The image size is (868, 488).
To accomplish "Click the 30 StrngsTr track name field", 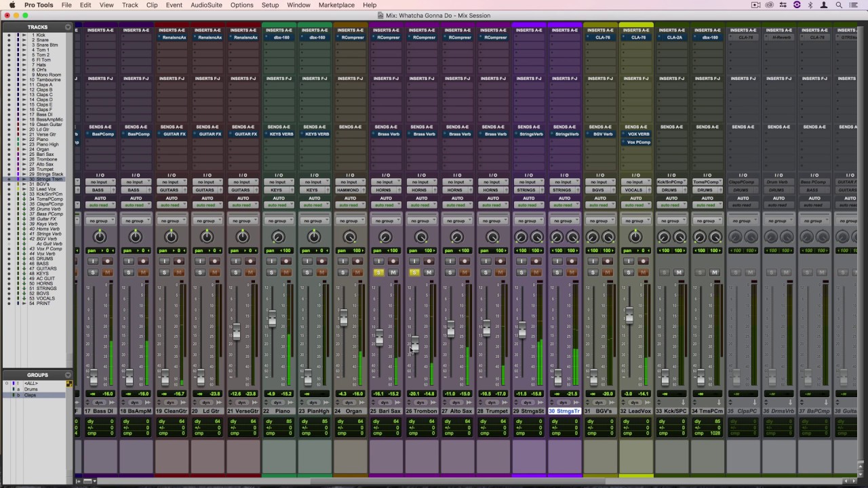I will click(x=564, y=411).
